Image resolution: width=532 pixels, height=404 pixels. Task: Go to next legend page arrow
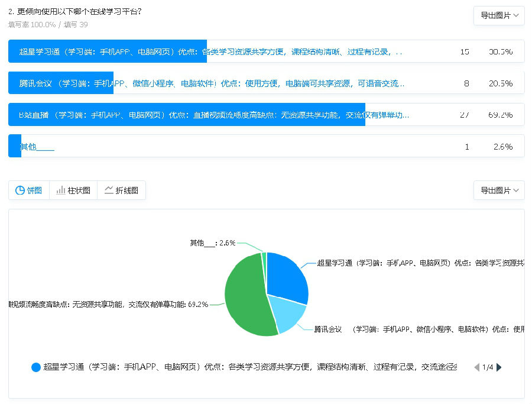[499, 367]
